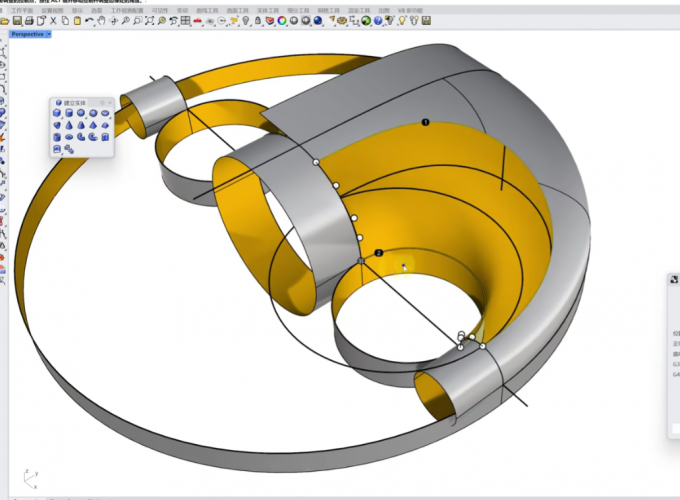Viewport: 680px width, 500px height.
Task: Open the 实体工具 toolbar tab
Action: pos(268,10)
